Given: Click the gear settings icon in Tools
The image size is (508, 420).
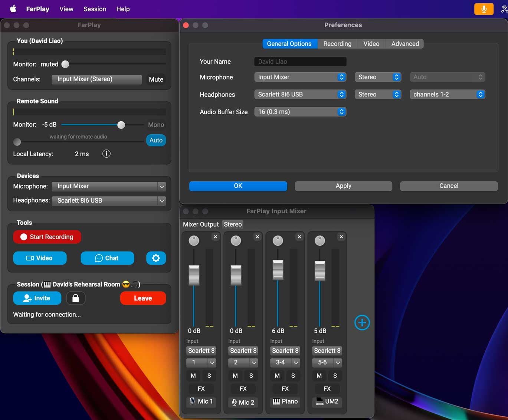Looking at the screenshot, I should (156, 258).
